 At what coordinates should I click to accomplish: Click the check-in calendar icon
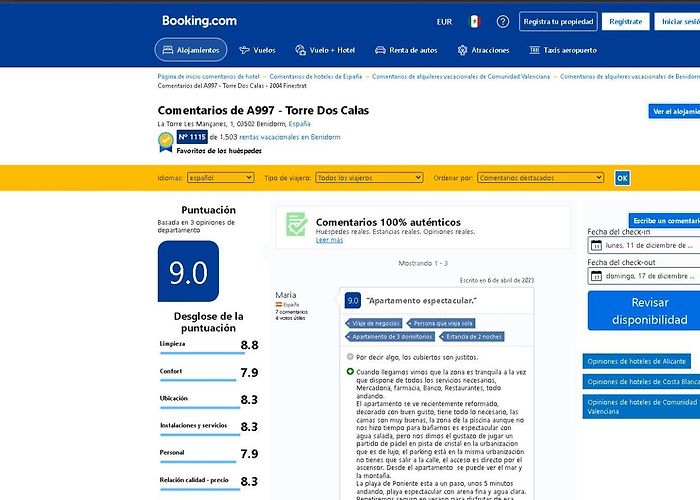[x=596, y=245]
